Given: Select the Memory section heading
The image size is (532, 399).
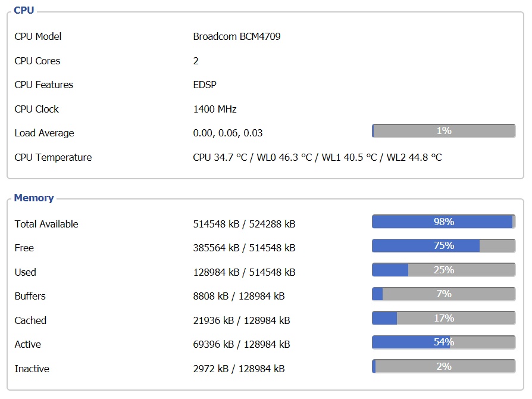Looking at the screenshot, I should point(34,198).
